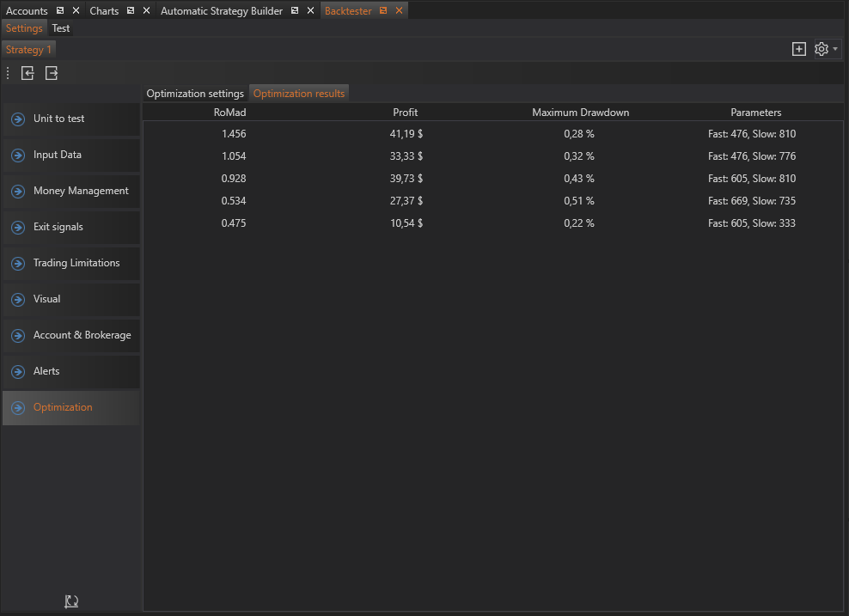This screenshot has height=616, width=849.
Task: Switch to the Optimization settings tab
Action: (195, 94)
